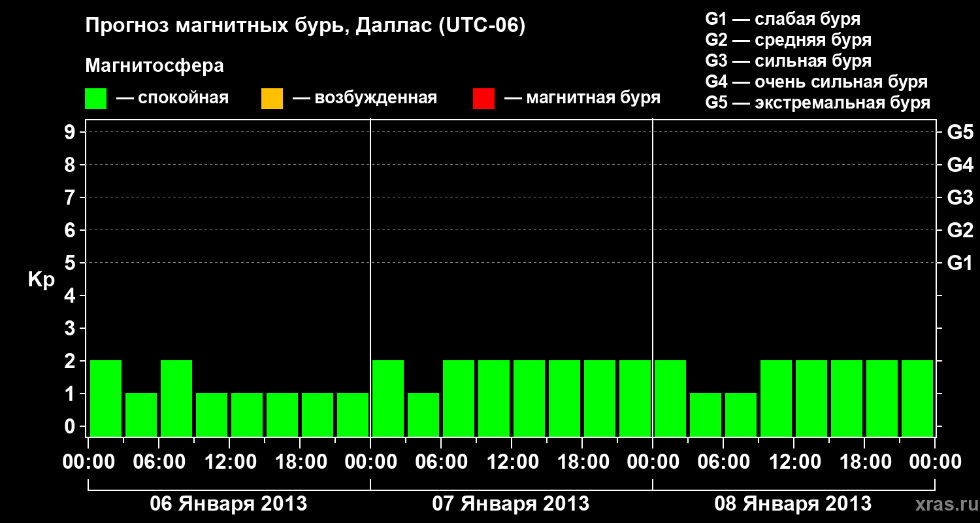The height and width of the screenshot is (523, 980).
Task: Click the last Kp bar of 08 Января
Action: tap(917, 398)
